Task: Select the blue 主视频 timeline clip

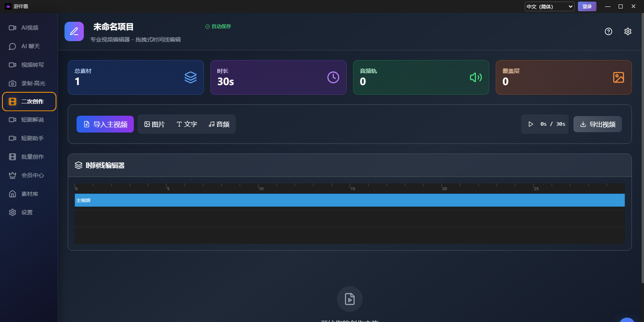Action: [x=349, y=200]
